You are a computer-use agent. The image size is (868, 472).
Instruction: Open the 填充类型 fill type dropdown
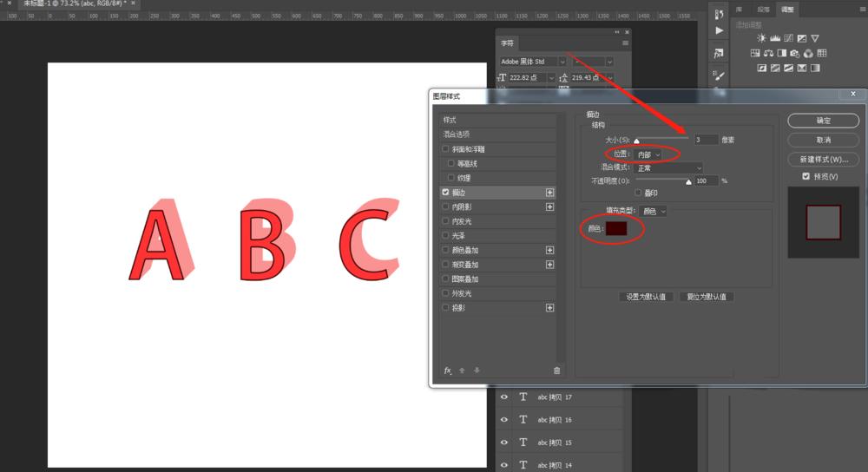click(654, 211)
